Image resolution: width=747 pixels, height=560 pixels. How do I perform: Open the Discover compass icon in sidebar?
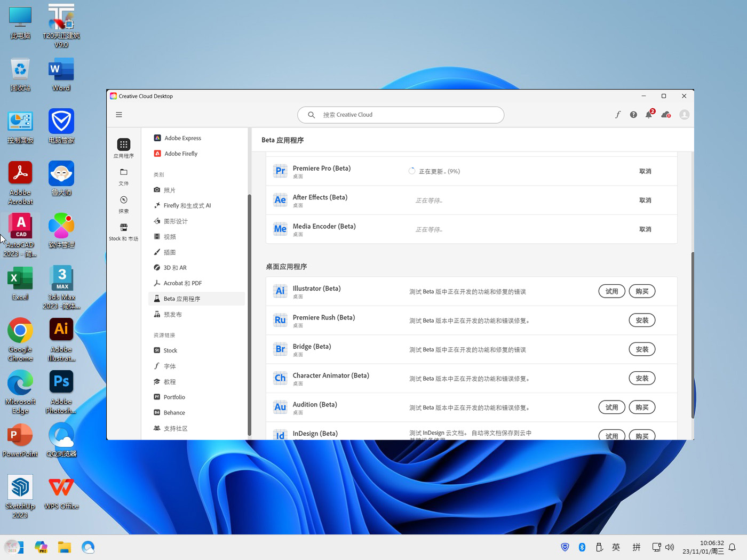tap(124, 200)
